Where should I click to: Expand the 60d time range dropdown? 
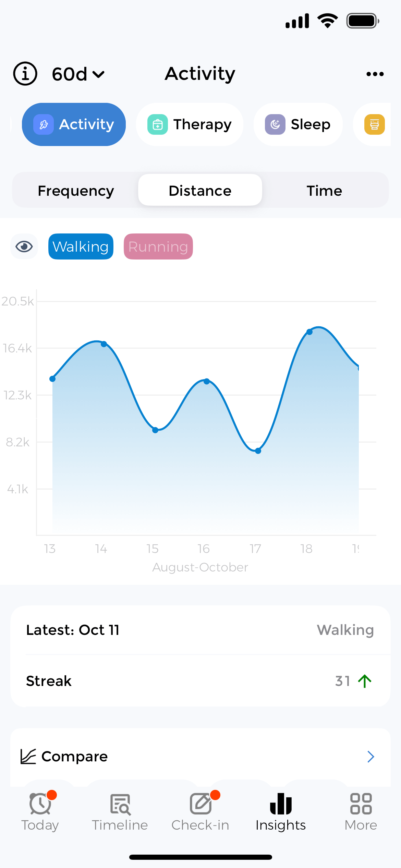point(78,74)
